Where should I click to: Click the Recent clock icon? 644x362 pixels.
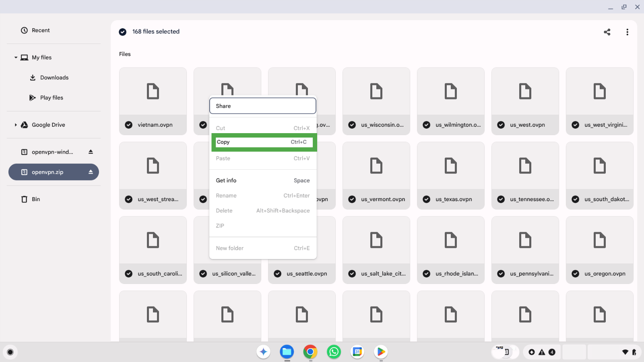point(25,30)
